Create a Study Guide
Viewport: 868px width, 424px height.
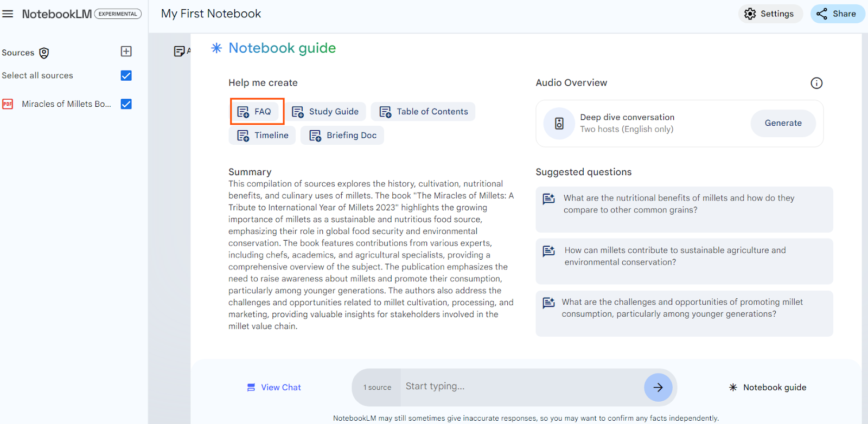pos(325,112)
